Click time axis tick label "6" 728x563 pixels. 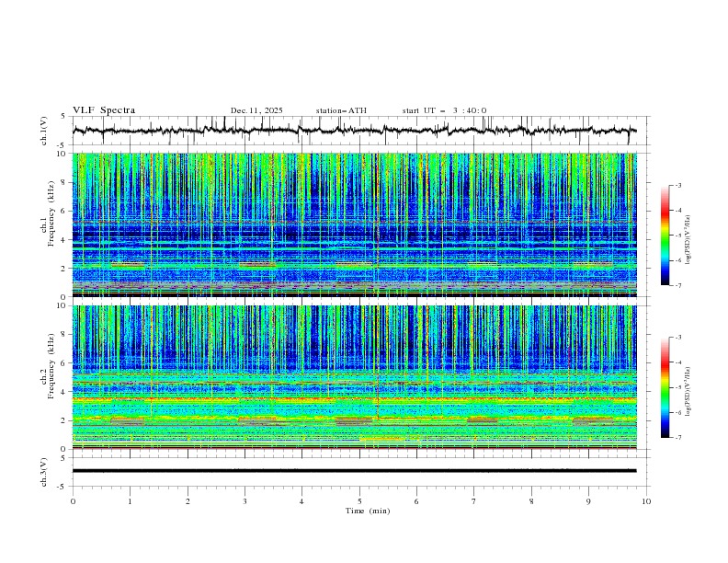point(416,501)
